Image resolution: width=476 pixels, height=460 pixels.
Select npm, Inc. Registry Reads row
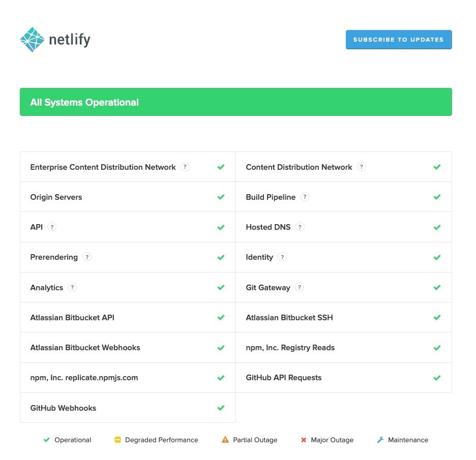[x=344, y=348]
